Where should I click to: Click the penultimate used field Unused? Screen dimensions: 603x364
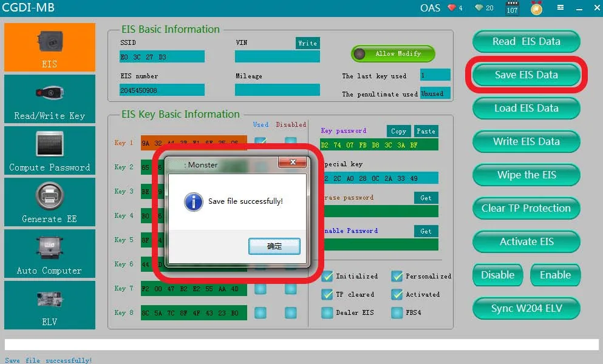(435, 93)
